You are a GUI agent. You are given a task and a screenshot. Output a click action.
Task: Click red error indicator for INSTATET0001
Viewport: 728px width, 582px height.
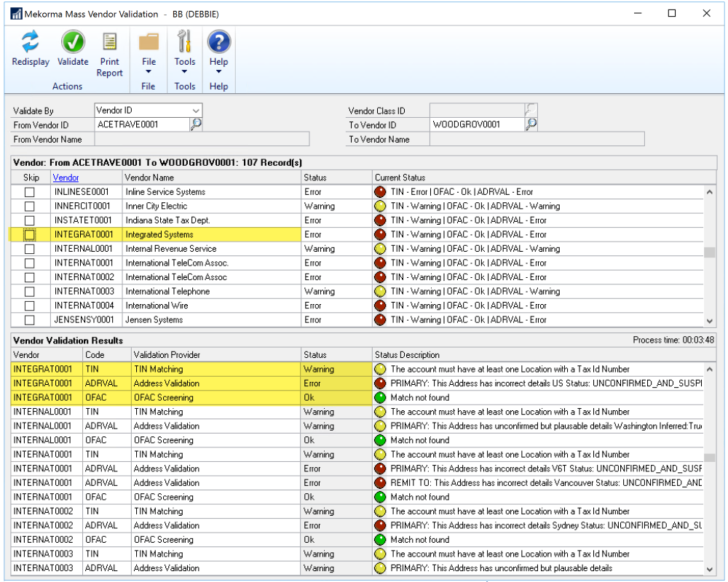coord(379,220)
